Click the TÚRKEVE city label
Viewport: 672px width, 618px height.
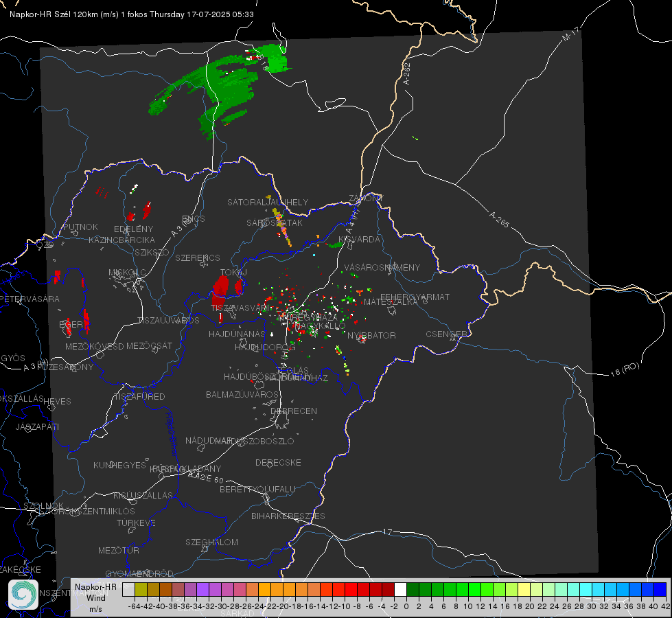click(137, 523)
